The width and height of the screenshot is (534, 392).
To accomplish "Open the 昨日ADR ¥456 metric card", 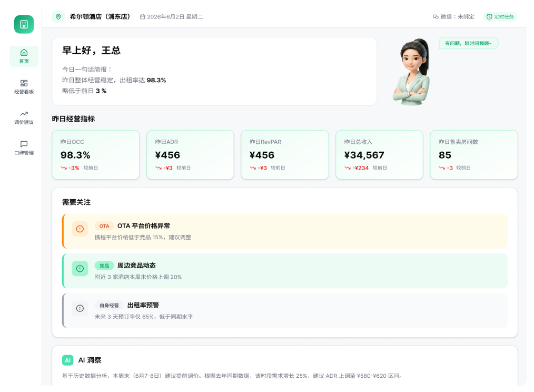I will pyautogui.click(x=190, y=155).
